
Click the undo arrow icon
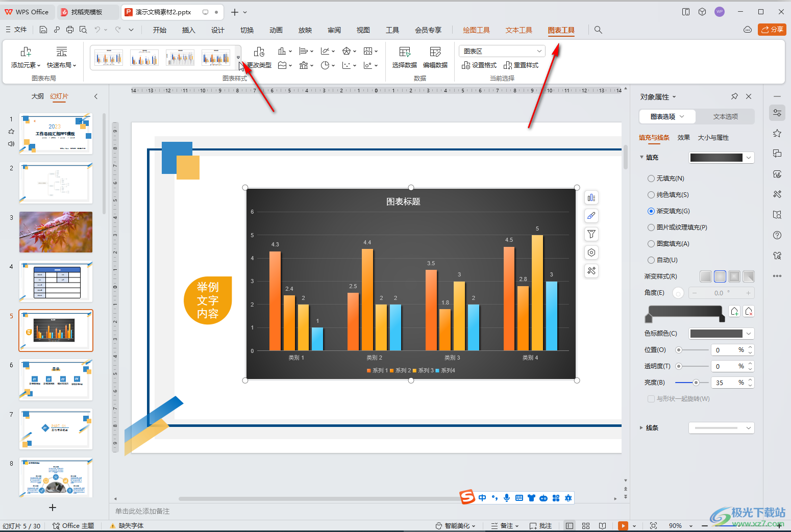tap(97, 30)
